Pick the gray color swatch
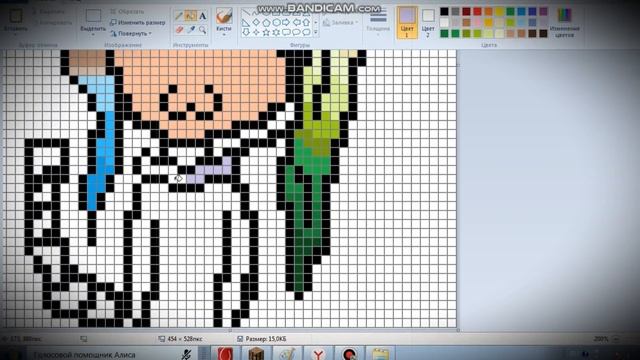The image size is (640, 360). [x=456, y=12]
